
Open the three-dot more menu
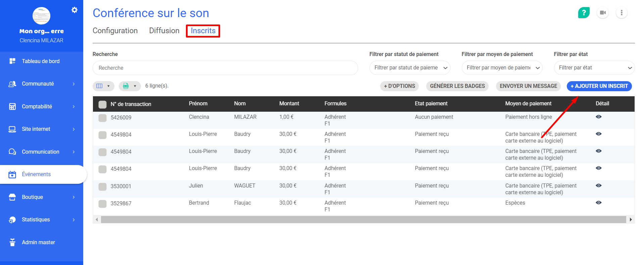tap(622, 13)
